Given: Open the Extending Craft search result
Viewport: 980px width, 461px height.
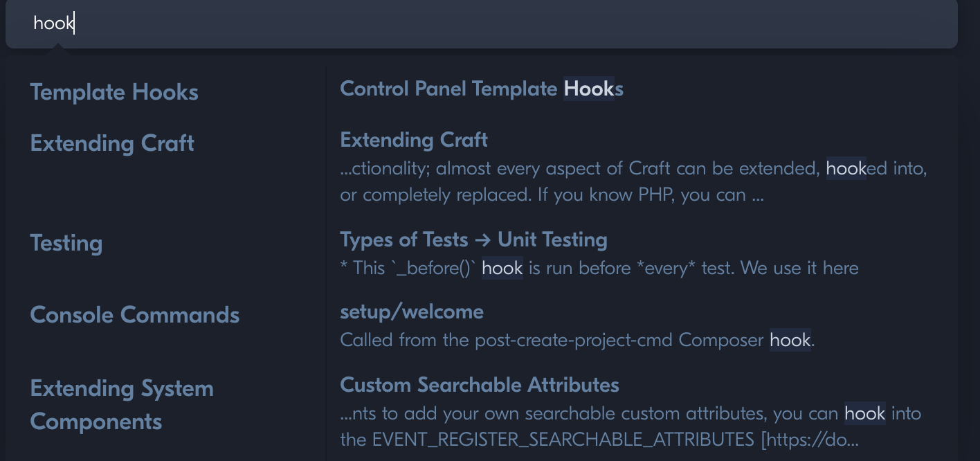Looking at the screenshot, I should (x=413, y=140).
